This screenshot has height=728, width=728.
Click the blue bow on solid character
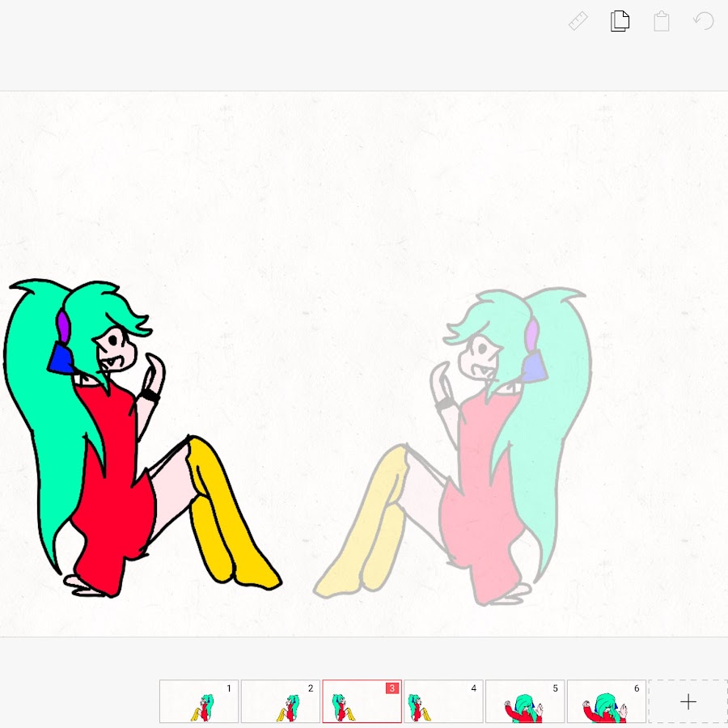(x=61, y=359)
